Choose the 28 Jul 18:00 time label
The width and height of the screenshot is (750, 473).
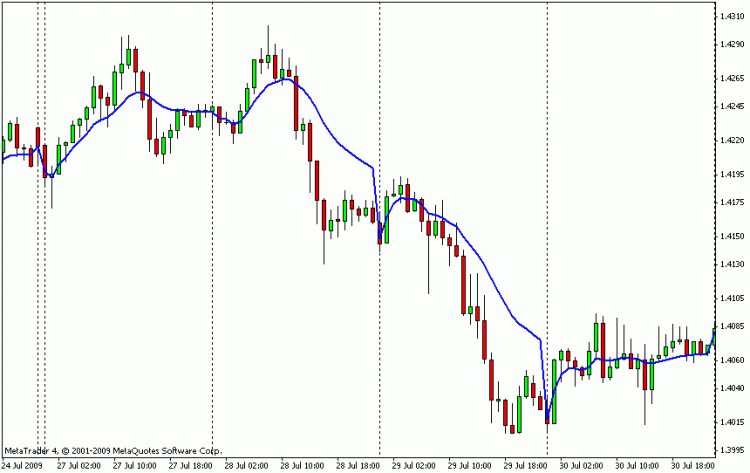pos(359,465)
